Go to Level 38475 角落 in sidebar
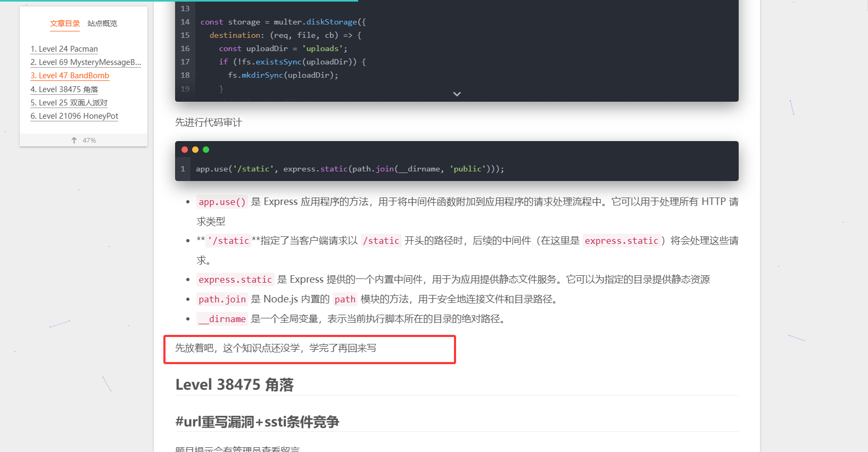 (64, 89)
